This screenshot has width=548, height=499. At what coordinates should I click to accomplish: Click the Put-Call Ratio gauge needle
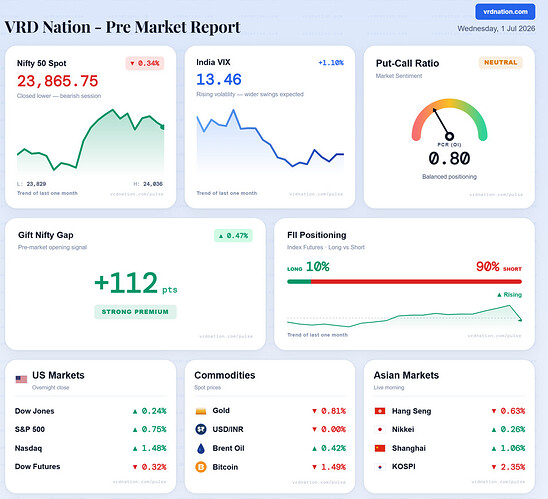pos(442,123)
